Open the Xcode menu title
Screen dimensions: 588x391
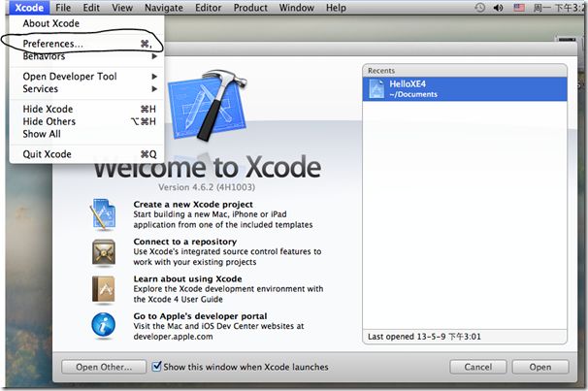pyautogui.click(x=29, y=8)
